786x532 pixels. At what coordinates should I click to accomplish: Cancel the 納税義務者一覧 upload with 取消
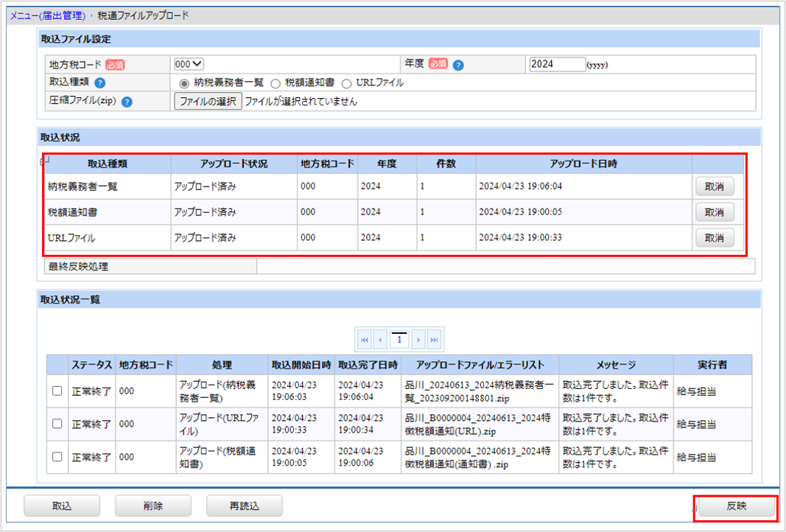[715, 186]
